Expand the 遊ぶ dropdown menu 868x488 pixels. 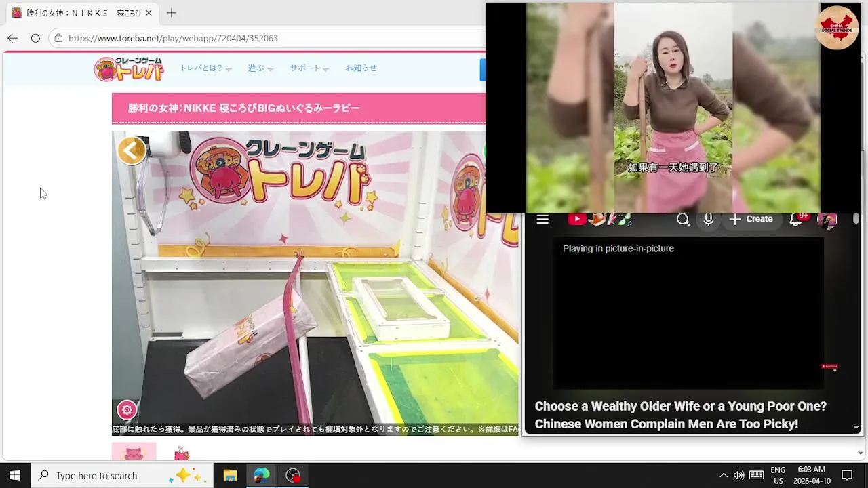[x=260, y=68]
